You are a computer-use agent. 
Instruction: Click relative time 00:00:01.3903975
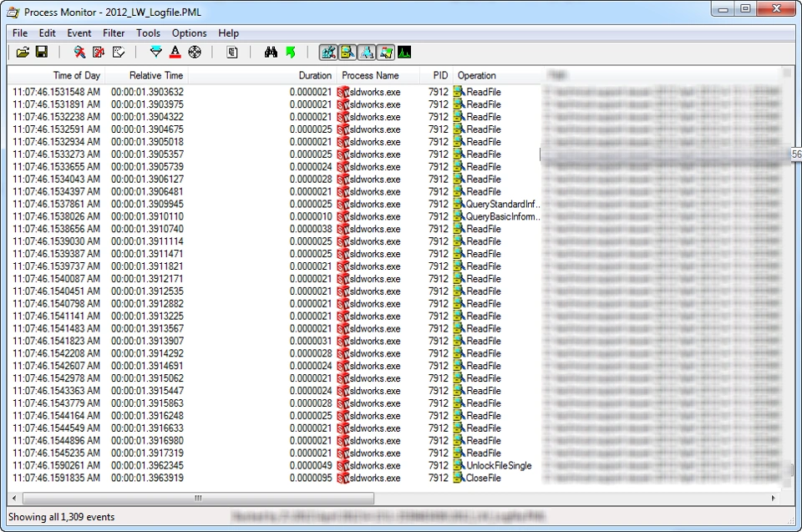[x=147, y=104]
